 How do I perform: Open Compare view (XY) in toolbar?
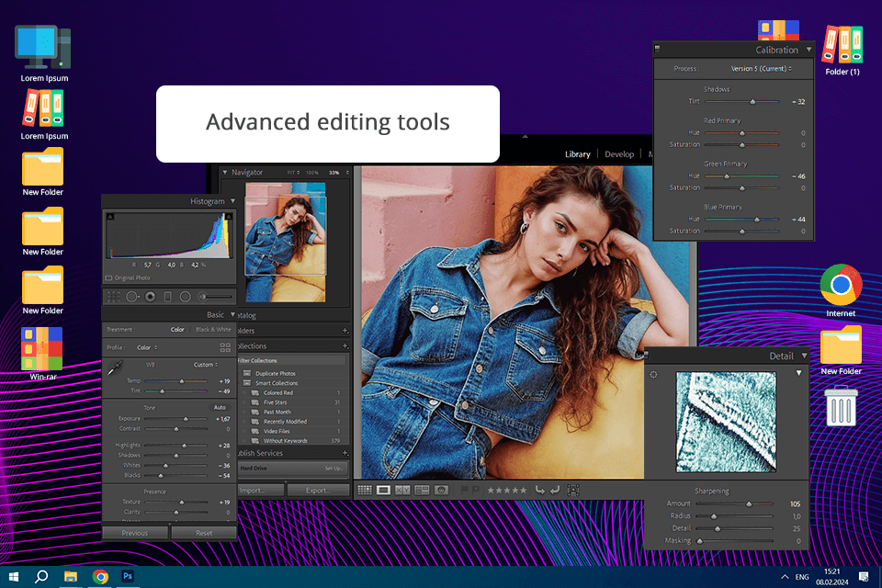coord(402,491)
